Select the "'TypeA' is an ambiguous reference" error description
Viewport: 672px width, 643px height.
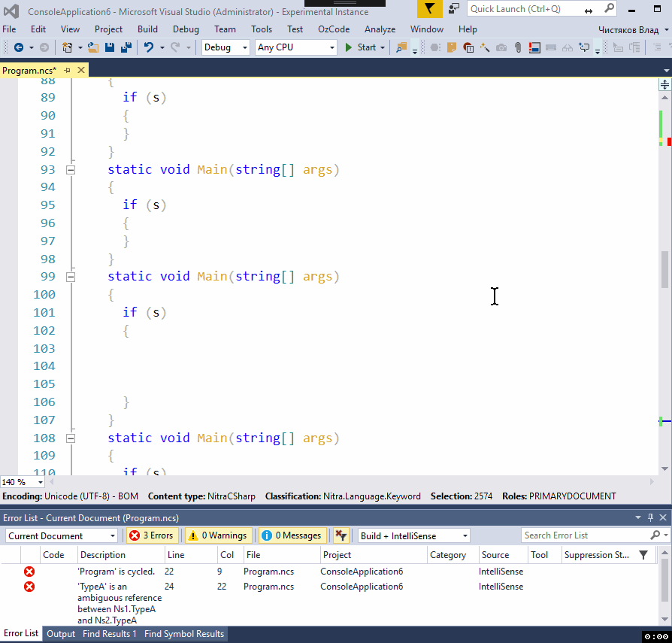point(120,603)
